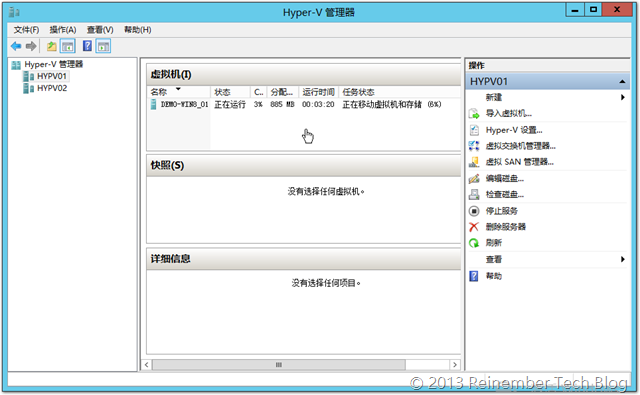Click the red X 删除服务器 icon
The height and width of the screenshot is (395, 640).
click(474, 227)
